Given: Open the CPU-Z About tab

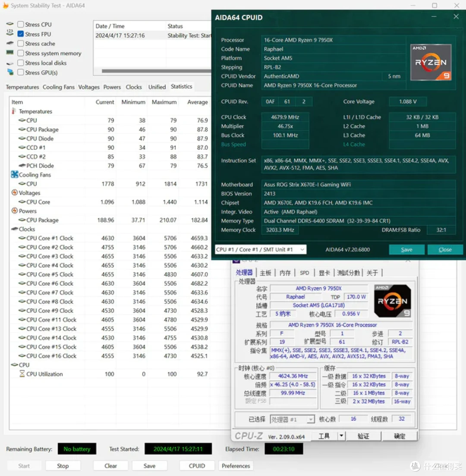Looking at the screenshot, I should [372, 273].
